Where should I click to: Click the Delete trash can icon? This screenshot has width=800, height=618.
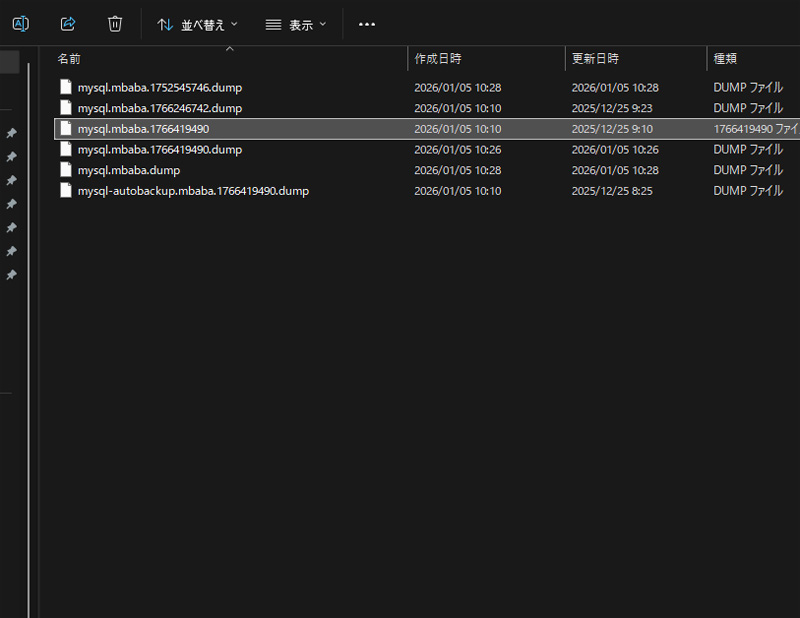pyautogui.click(x=115, y=24)
